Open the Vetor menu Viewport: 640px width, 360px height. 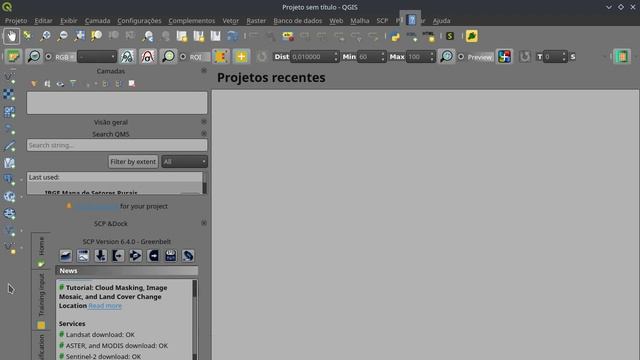click(231, 20)
